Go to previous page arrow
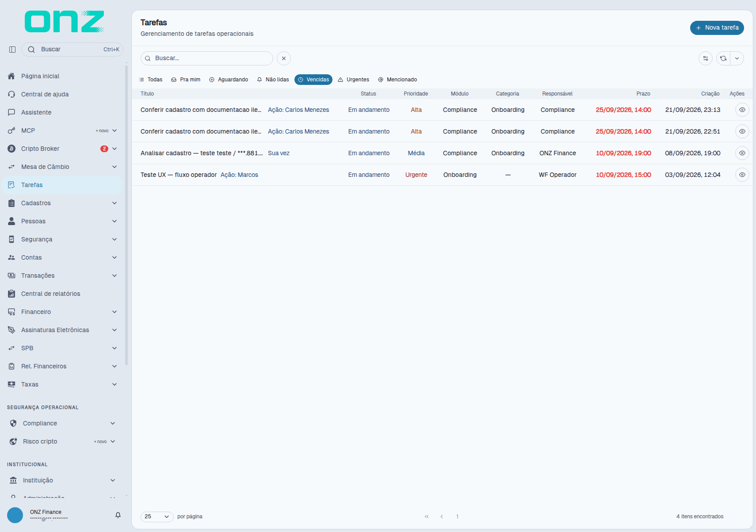756x532 pixels. (x=442, y=517)
